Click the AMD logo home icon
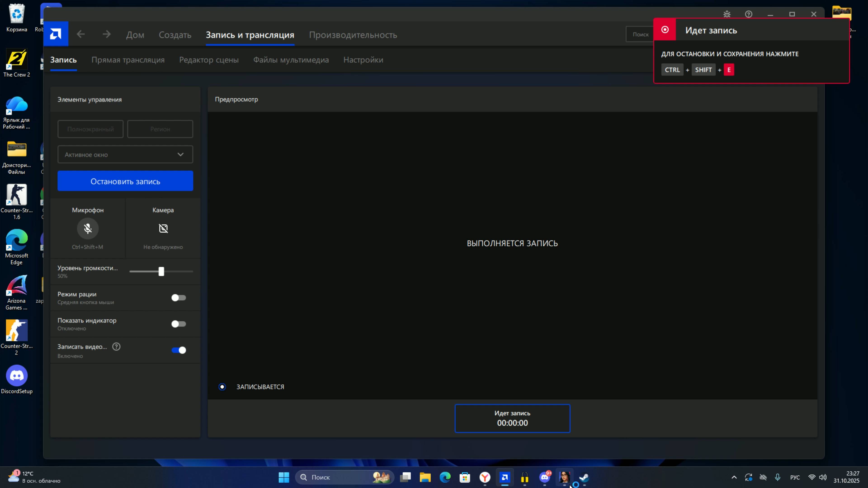868x488 pixels. (56, 34)
